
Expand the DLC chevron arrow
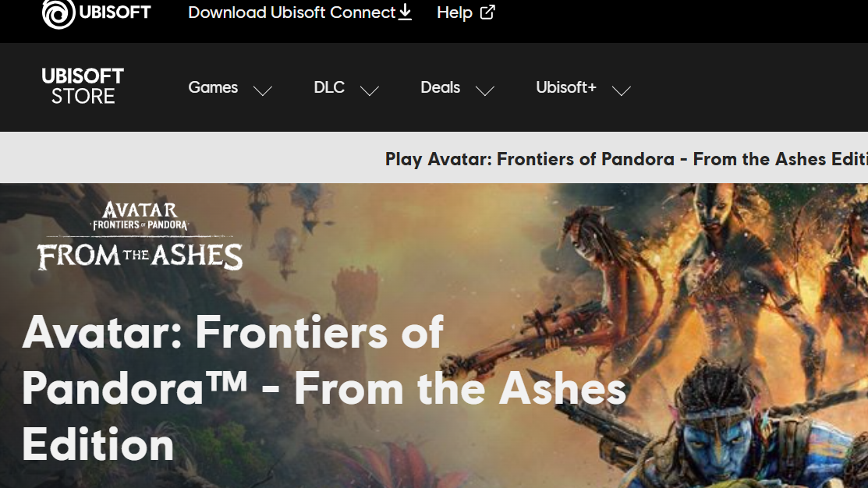pos(369,90)
